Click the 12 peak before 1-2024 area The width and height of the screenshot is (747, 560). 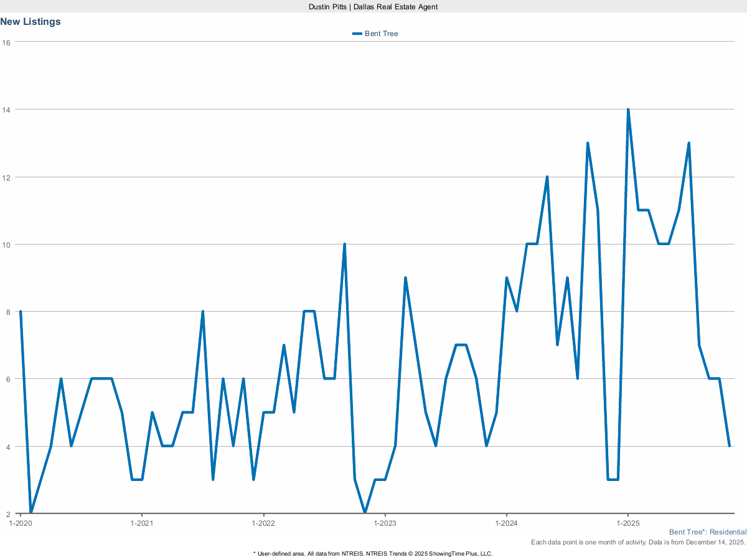tap(548, 177)
